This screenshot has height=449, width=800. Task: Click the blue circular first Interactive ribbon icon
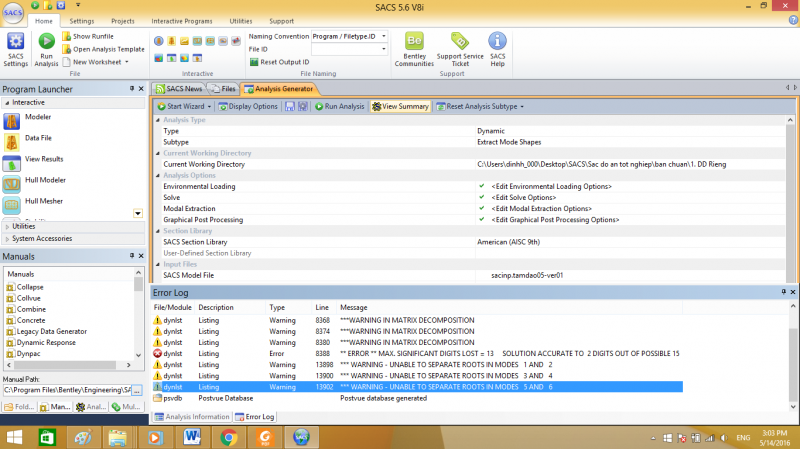coord(159,41)
